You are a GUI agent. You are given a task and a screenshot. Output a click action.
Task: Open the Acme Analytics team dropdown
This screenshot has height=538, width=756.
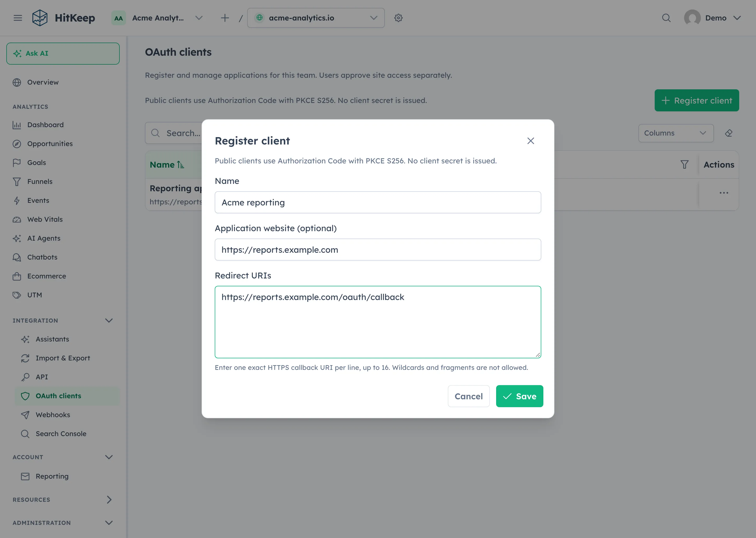tap(157, 18)
